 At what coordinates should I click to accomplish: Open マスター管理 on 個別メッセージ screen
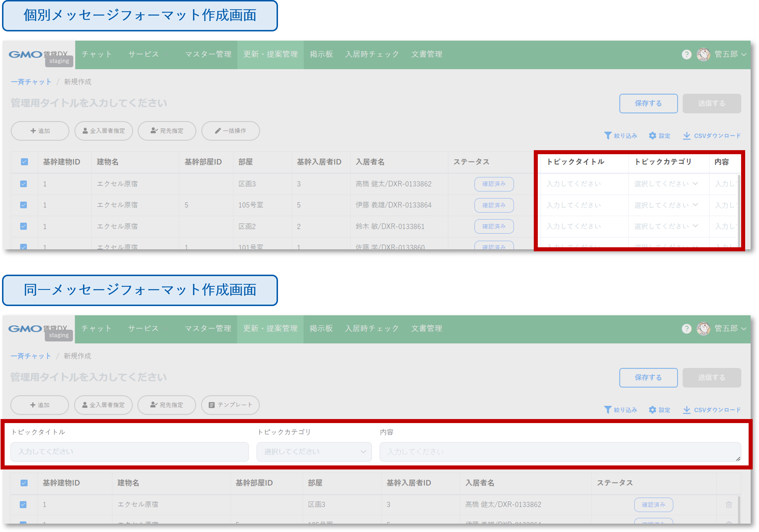(x=208, y=54)
